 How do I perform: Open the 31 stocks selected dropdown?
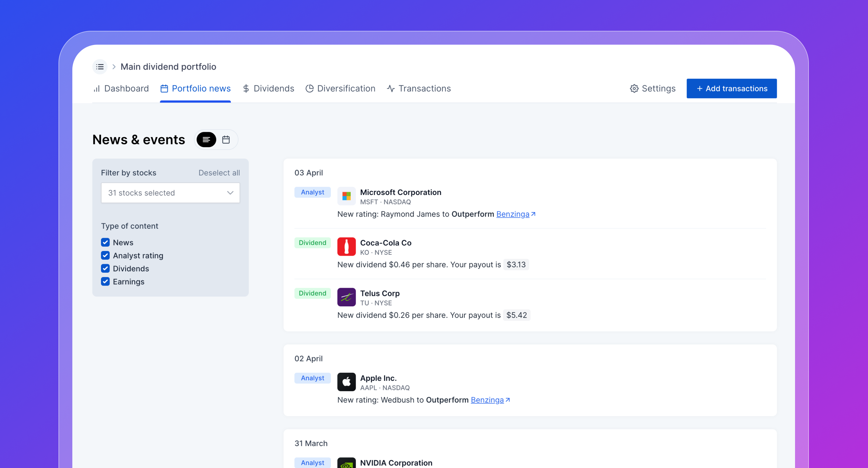point(170,193)
